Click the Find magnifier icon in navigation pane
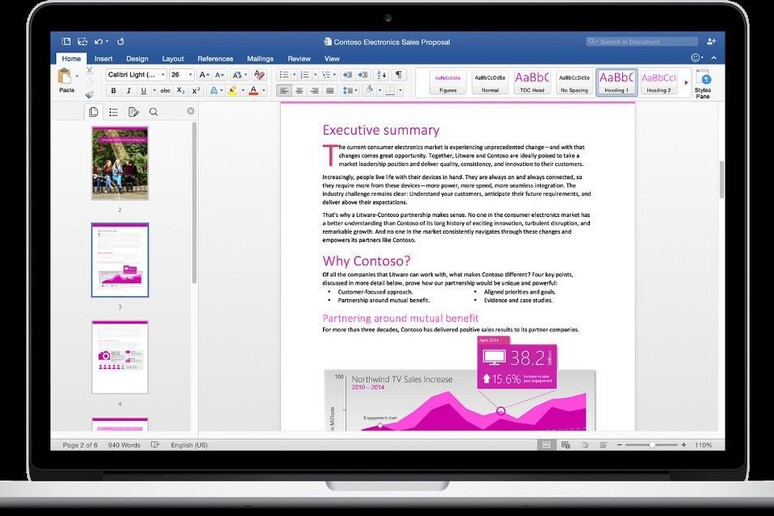 pos(154,112)
